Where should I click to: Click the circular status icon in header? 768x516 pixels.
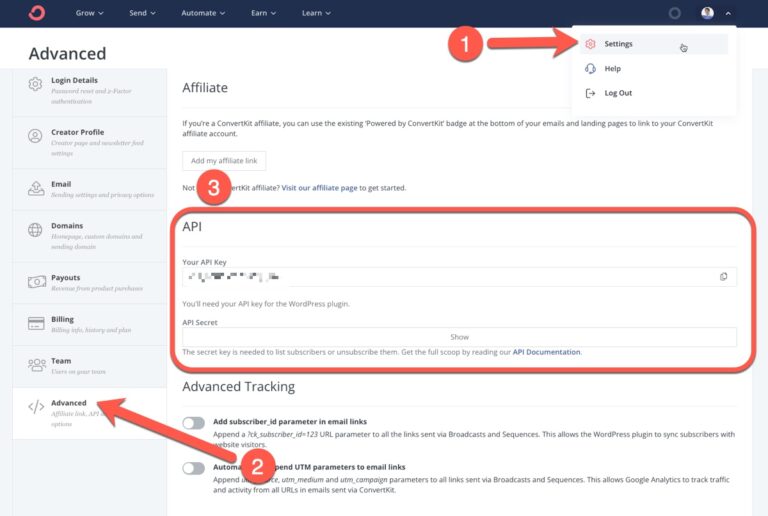coord(674,13)
